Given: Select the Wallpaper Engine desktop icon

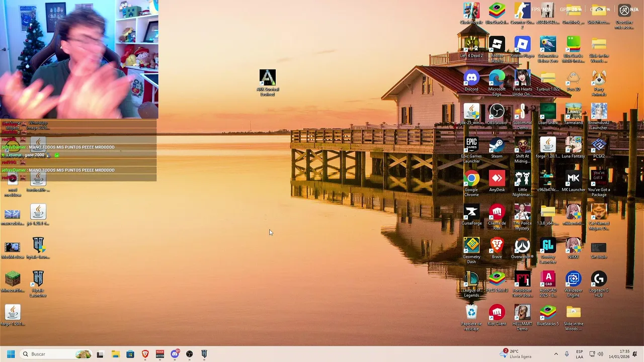Looking at the screenshot, I should click(573, 285).
